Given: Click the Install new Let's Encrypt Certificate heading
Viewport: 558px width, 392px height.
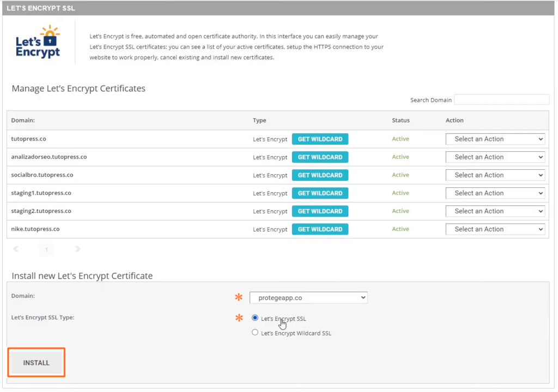Looking at the screenshot, I should point(82,275).
